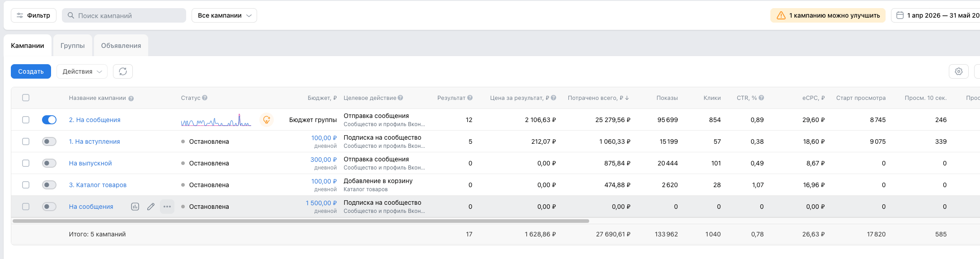Enable the stopped На сообщения campaign switch
This screenshot has height=259, width=980.
pos(49,207)
